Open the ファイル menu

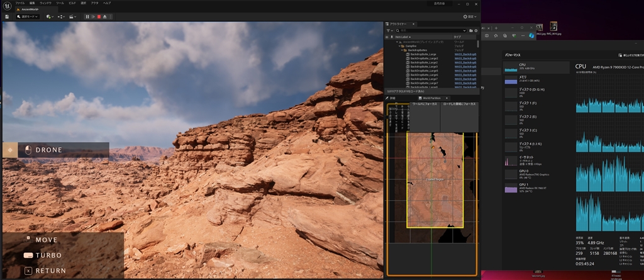click(20, 3)
